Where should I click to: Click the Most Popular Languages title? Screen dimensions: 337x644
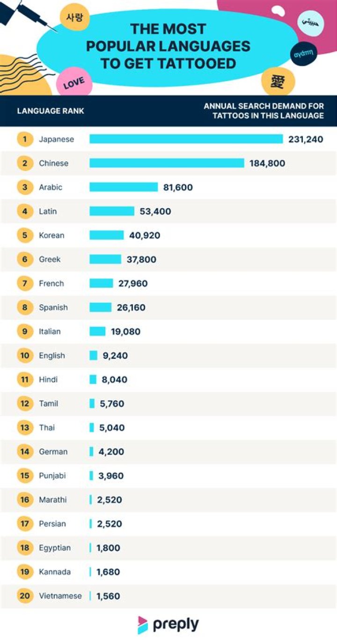tap(168, 46)
